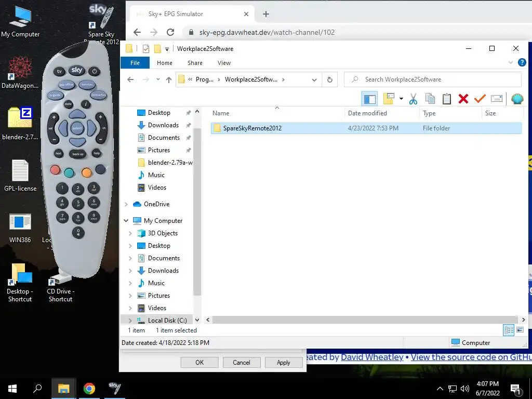Hit the sky logo button on the remote

point(77,70)
